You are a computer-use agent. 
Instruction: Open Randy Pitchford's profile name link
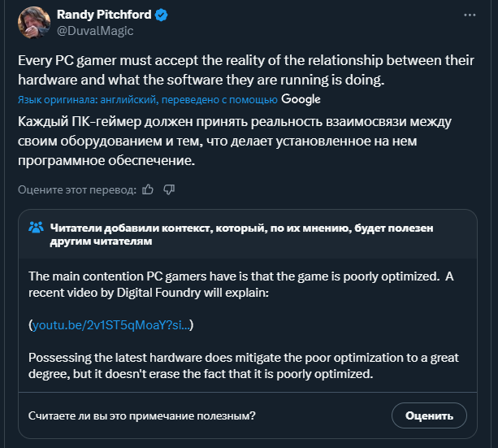click(x=105, y=15)
